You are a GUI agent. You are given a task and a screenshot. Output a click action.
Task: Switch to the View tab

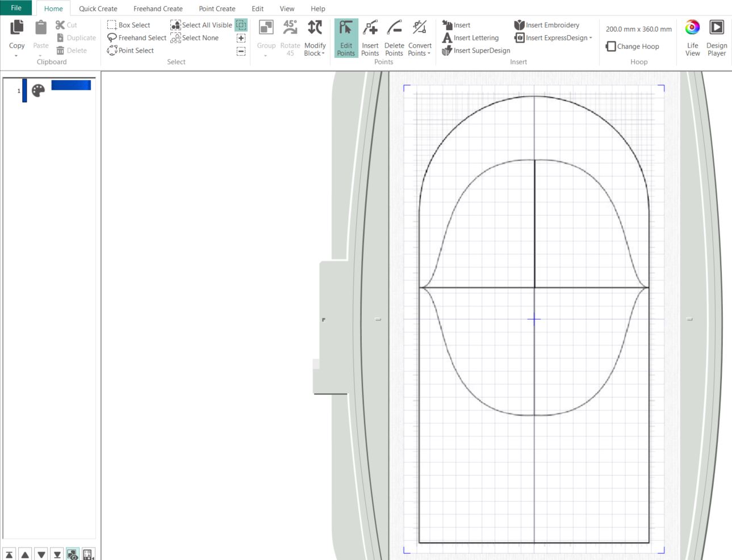tap(287, 9)
